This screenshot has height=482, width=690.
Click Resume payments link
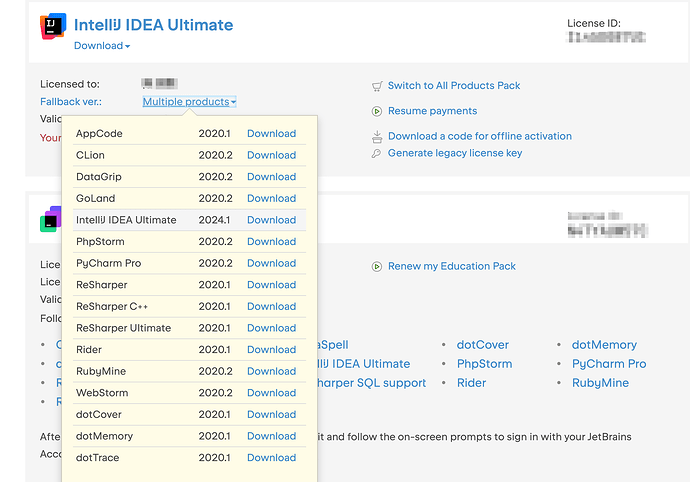click(432, 111)
